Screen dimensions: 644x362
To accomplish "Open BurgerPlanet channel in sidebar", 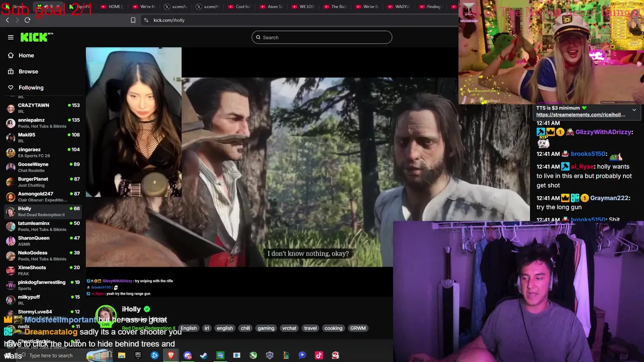I will tap(42, 182).
